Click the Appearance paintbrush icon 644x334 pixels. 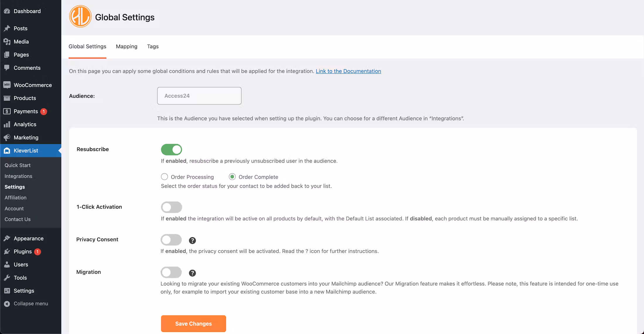7,238
